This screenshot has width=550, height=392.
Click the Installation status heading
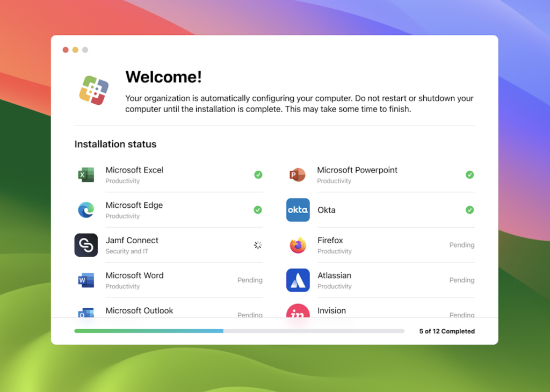(115, 144)
